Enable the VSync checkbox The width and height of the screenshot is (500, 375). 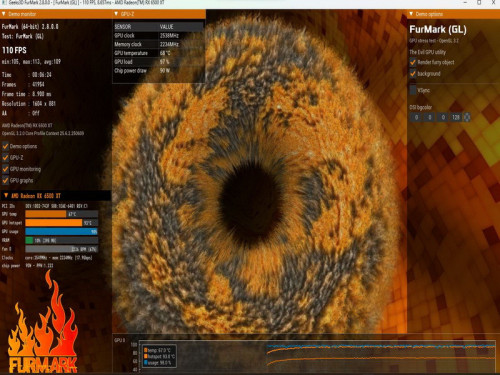413,90
